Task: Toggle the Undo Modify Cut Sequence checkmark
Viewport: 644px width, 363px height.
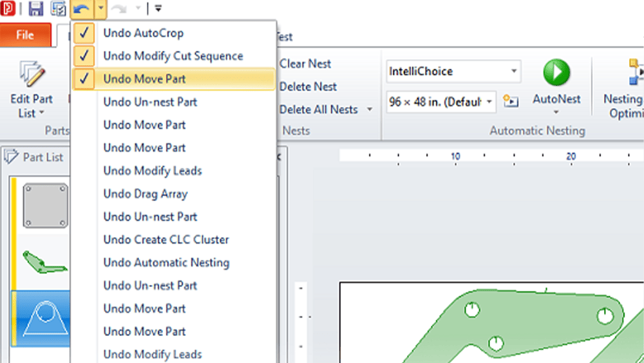Action: click(x=84, y=56)
